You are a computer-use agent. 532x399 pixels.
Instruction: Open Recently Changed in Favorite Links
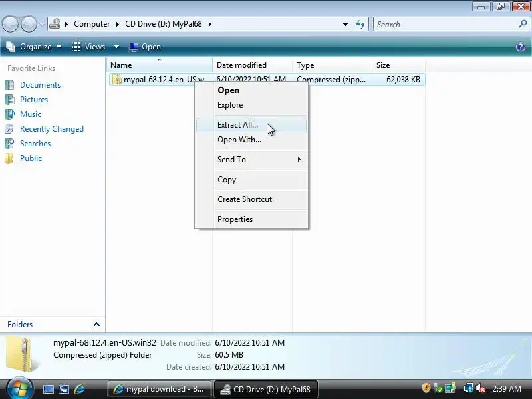[x=52, y=129]
